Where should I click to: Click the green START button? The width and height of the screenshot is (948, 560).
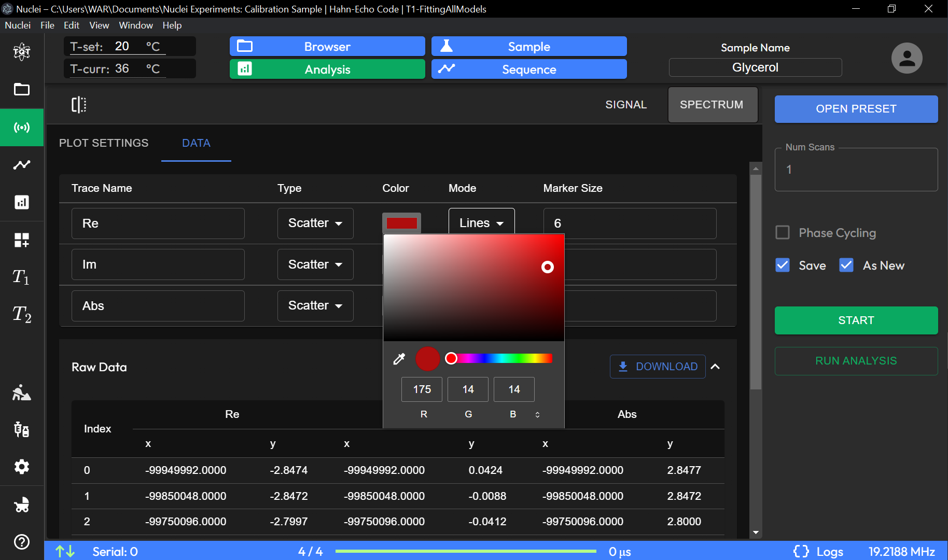[x=856, y=320]
